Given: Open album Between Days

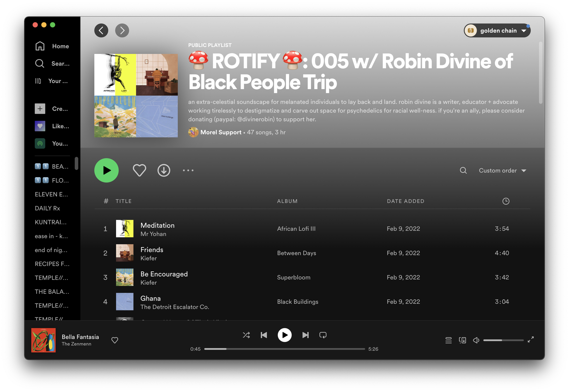Looking at the screenshot, I should 297,253.
